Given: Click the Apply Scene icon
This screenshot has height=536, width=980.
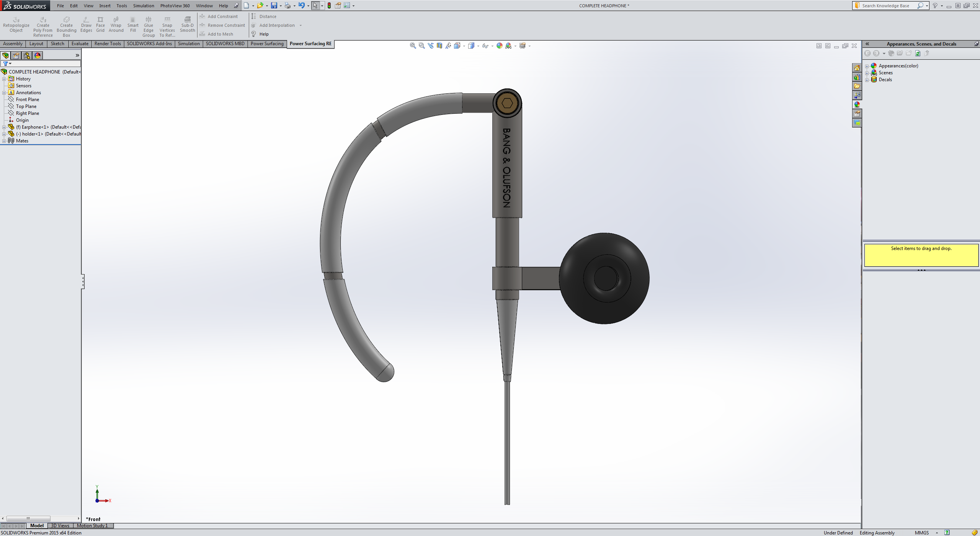Looking at the screenshot, I should (508, 46).
